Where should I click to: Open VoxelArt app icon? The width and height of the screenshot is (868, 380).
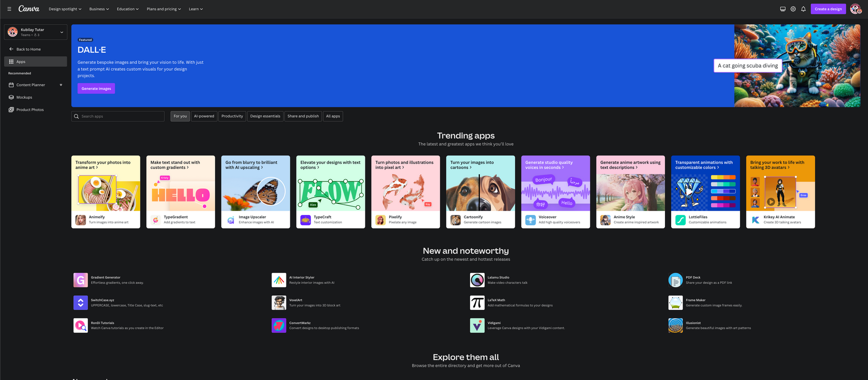point(279,303)
